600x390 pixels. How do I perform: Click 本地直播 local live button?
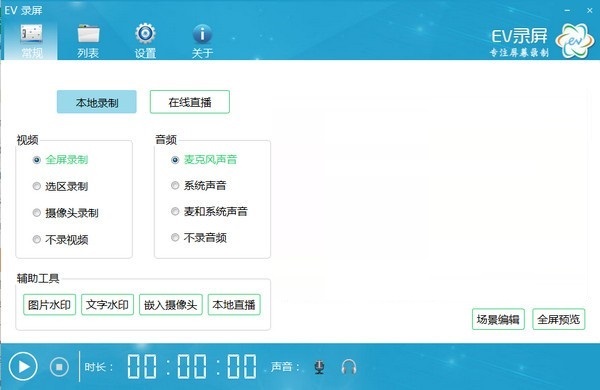(x=234, y=305)
